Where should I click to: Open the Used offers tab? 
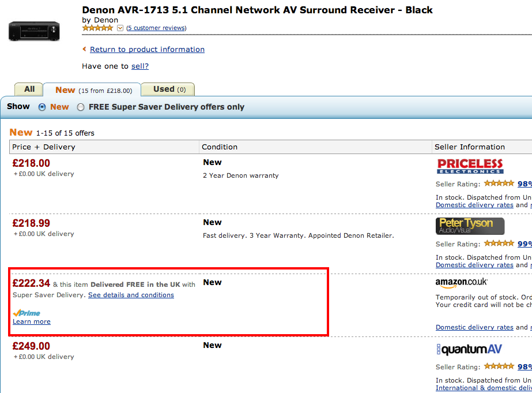[169, 89]
